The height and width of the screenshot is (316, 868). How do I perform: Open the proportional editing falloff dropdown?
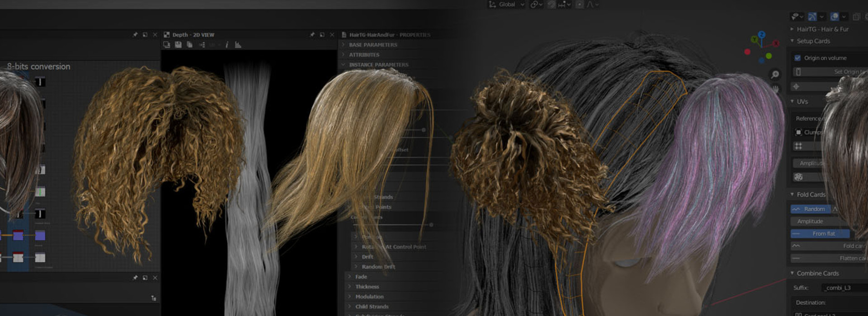click(593, 5)
